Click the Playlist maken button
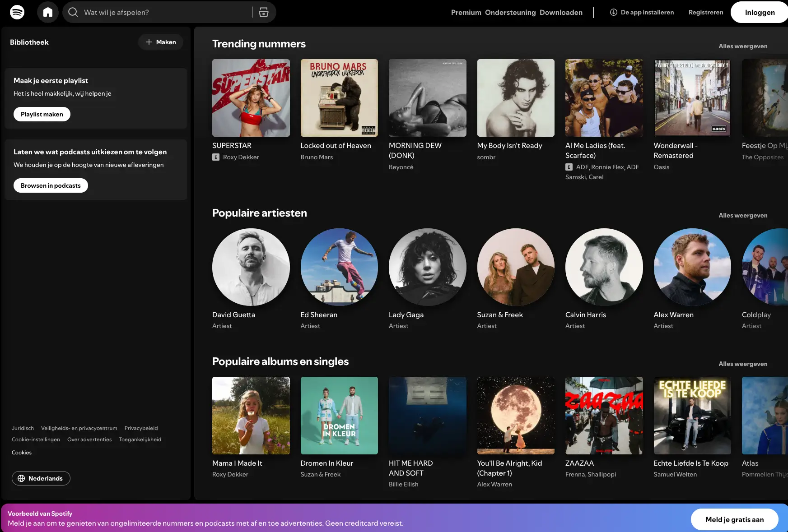788x532 pixels. [x=42, y=114]
